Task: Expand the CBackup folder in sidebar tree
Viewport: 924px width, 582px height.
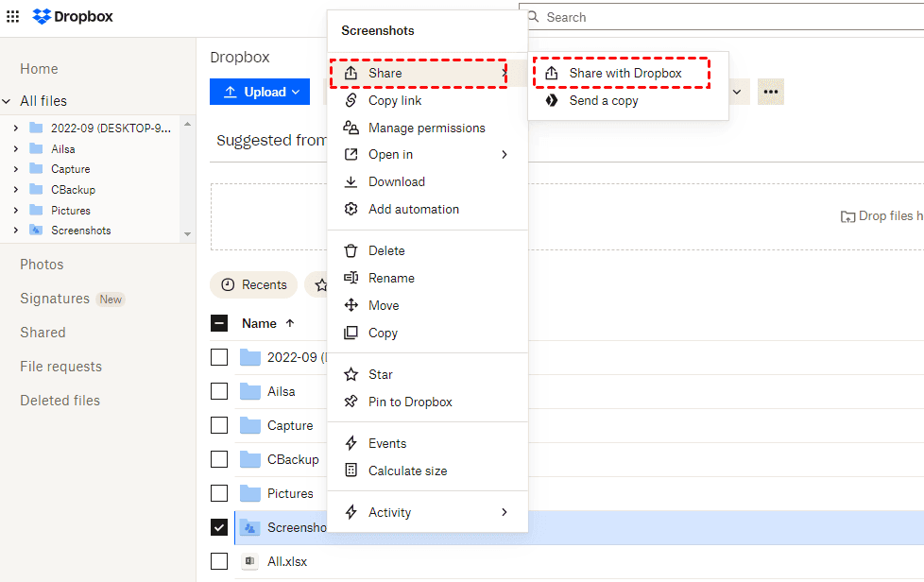Action: (x=16, y=190)
